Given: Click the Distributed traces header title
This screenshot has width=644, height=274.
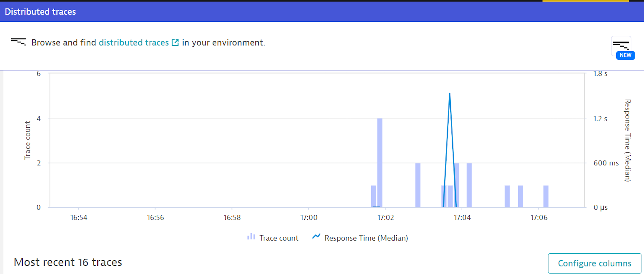Looking at the screenshot, I should 40,12.
